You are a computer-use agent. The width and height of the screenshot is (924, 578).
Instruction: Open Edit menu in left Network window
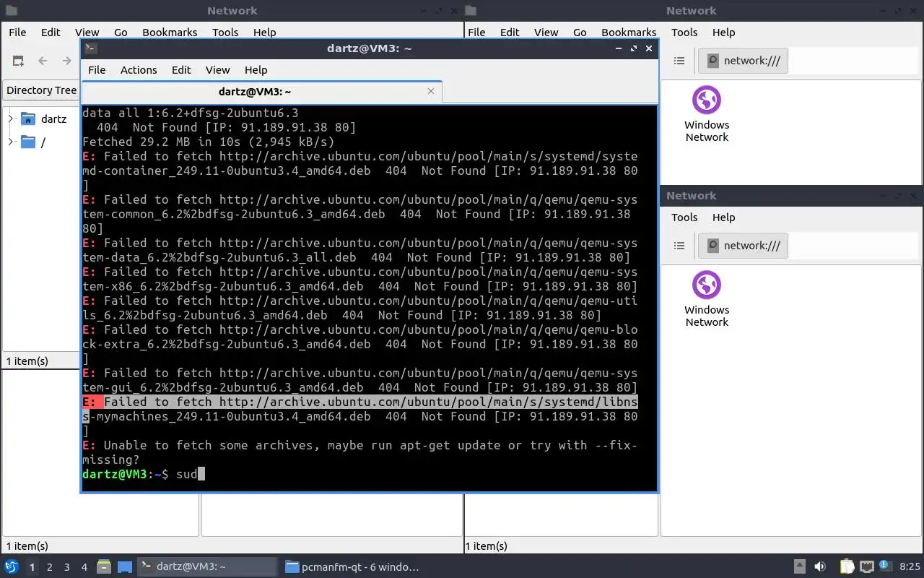(51, 33)
